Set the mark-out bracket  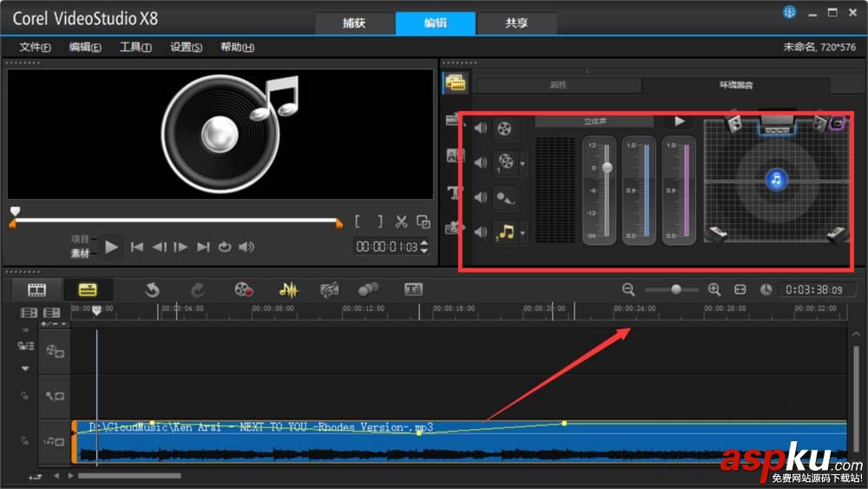coord(380,222)
